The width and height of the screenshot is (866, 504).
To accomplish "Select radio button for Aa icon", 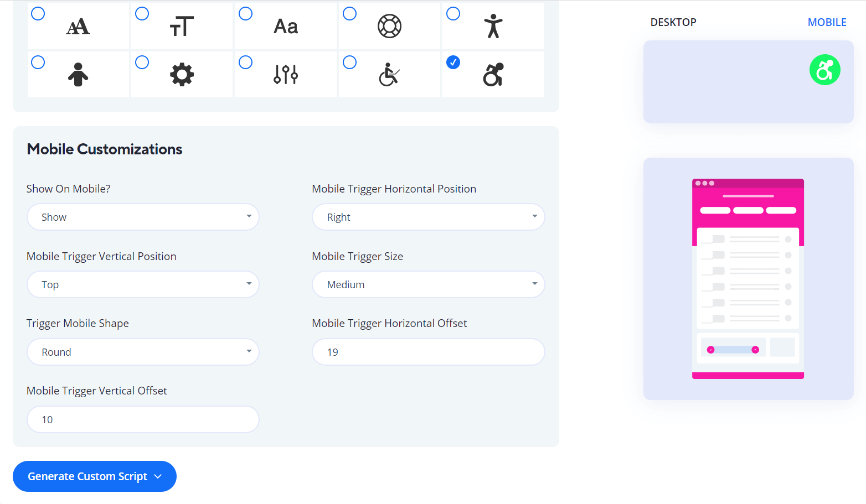I will [246, 14].
